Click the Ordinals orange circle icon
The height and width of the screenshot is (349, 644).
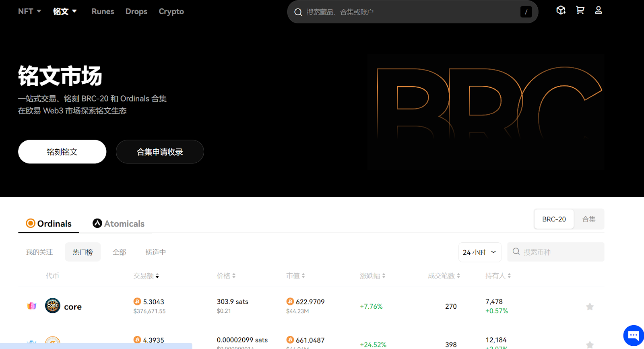[31, 223]
